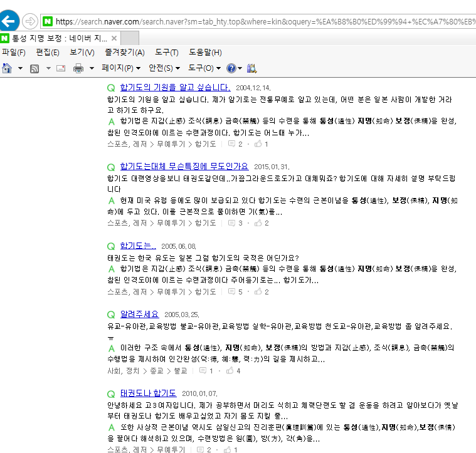
Task: Click the A answer icon of the 2005.06.08 result
Action: click(x=112, y=269)
